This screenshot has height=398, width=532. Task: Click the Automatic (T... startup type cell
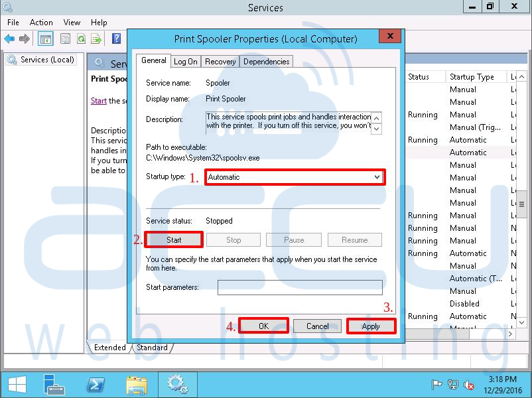click(476, 279)
